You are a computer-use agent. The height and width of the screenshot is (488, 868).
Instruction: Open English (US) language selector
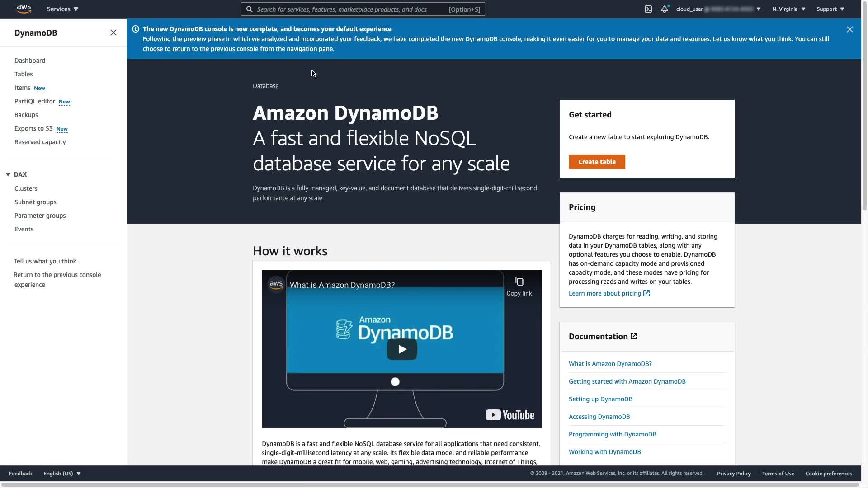coord(62,474)
